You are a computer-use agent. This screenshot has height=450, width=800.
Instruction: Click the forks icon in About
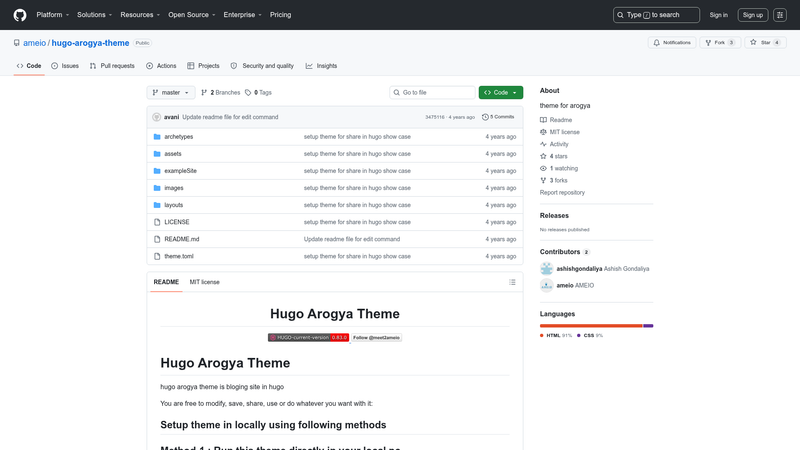pyautogui.click(x=543, y=181)
